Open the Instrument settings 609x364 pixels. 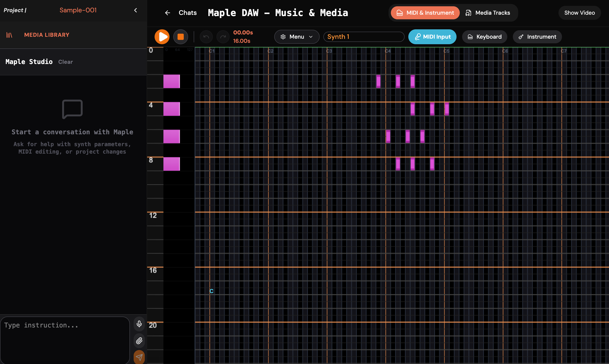(537, 37)
